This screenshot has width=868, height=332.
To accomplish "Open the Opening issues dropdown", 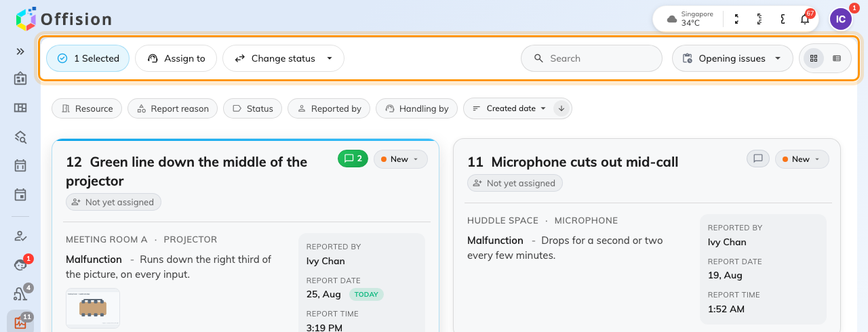I will click(x=732, y=58).
